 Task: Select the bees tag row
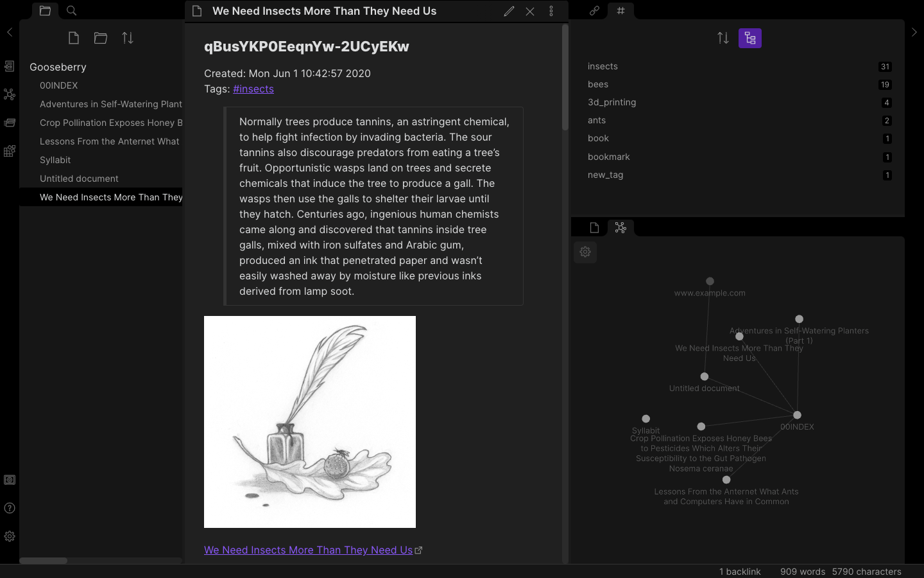pyautogui.click(x=739, y=84)
